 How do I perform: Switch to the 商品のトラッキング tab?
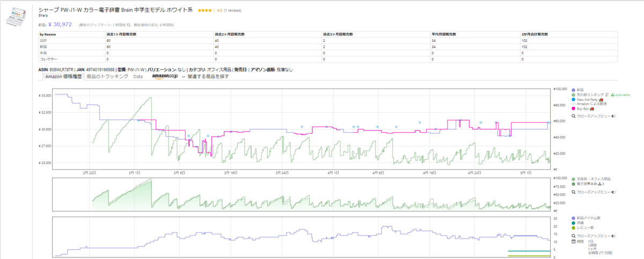pyautogui.click(x=107, y=77)
